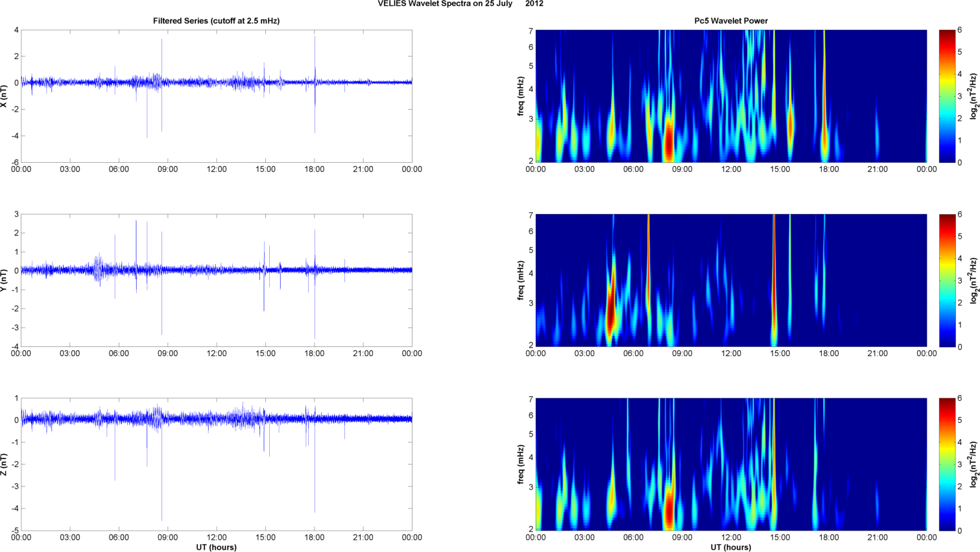The width and height of the screenshot is (980, 552).
Task: Click the 18:00 downward spike in the Y series
Action: click(315, 305)
